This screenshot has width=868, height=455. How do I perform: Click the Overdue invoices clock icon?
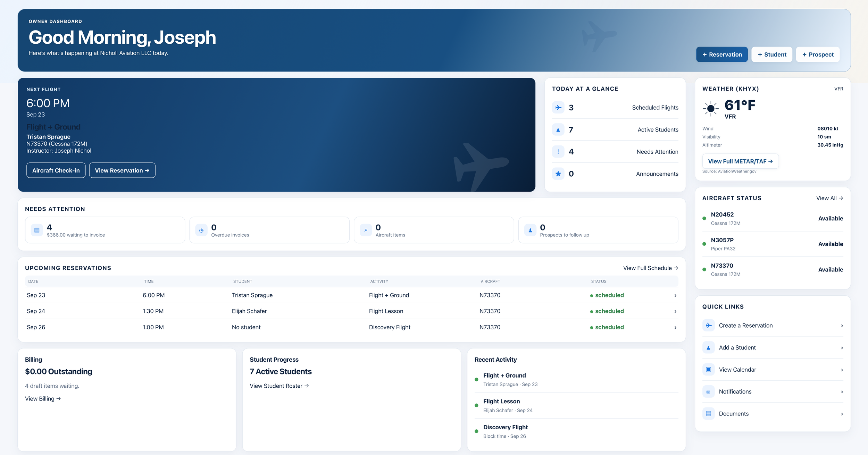[x=201, y=230]
